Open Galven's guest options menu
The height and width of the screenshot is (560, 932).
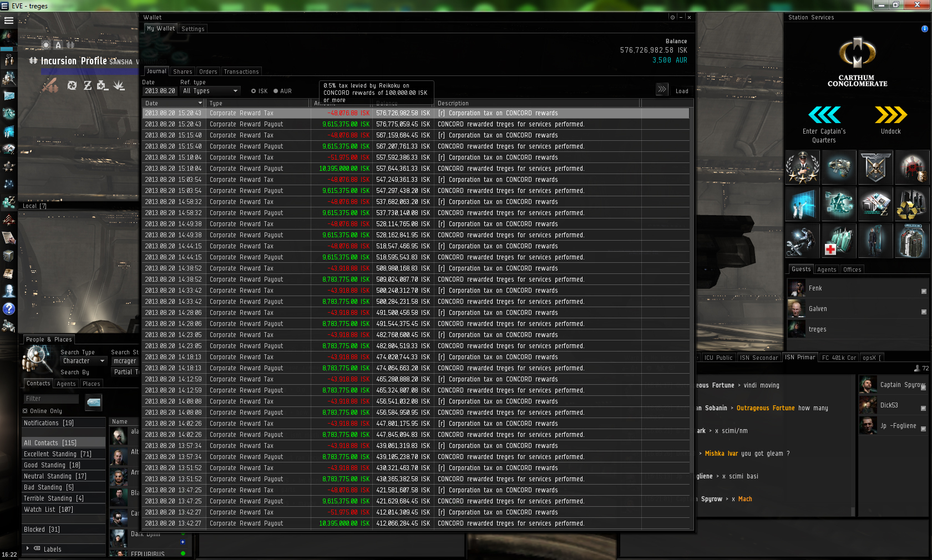pyautogui.click(x=924, y=312)
